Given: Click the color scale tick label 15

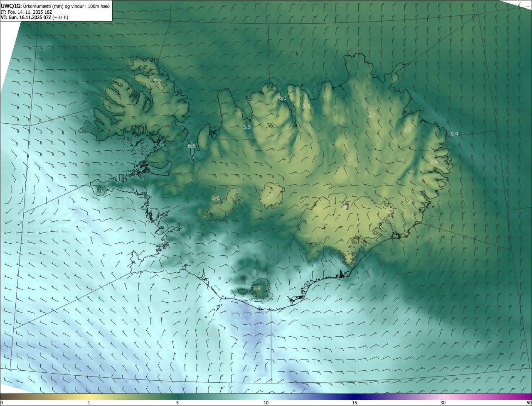Looking at the screenshot, I should (x=355, y=403).
